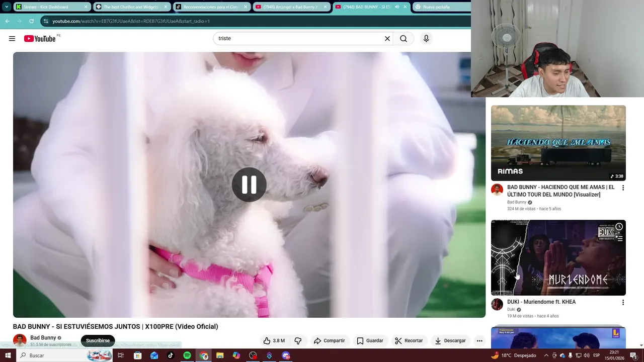
Task: Switch to The best ChatBot and Widgets tab
Action: click(131, 7)
